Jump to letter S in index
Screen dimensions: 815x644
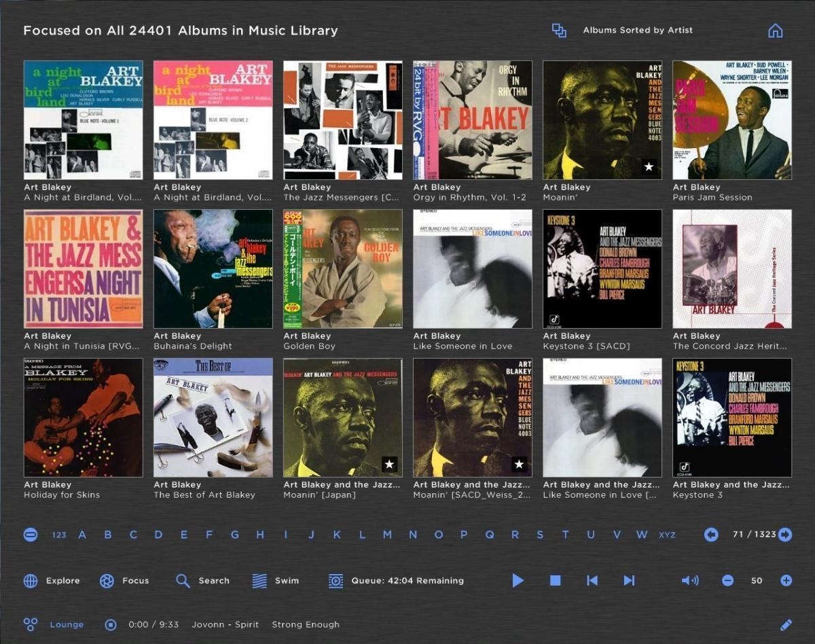click(540, 535)
